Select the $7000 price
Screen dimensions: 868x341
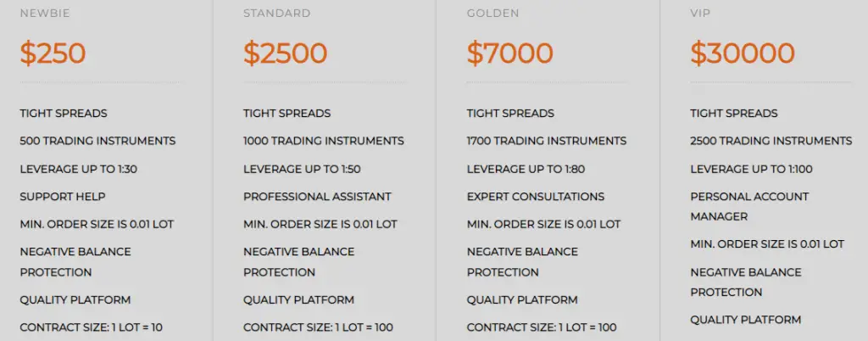(x=509, y=53)
